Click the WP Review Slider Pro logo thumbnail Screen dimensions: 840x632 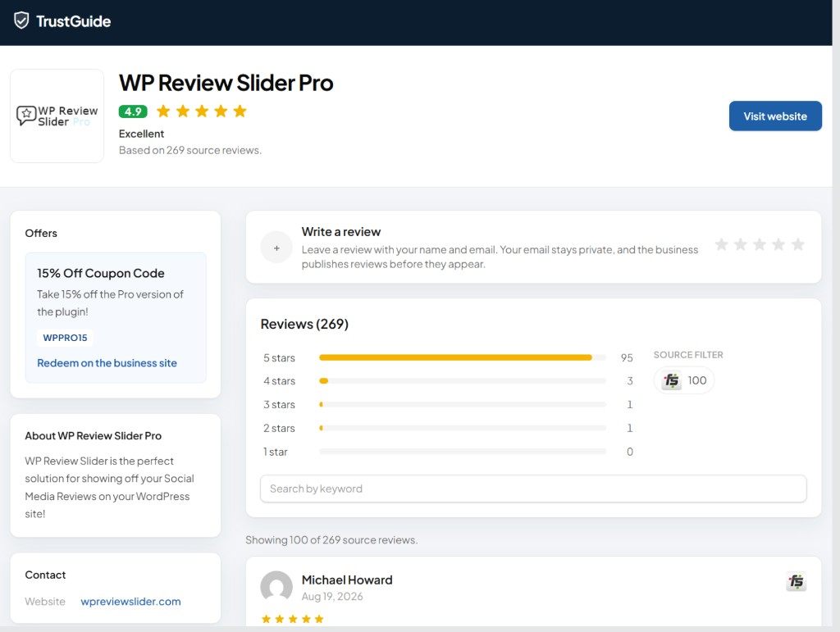tap(57, 116)
